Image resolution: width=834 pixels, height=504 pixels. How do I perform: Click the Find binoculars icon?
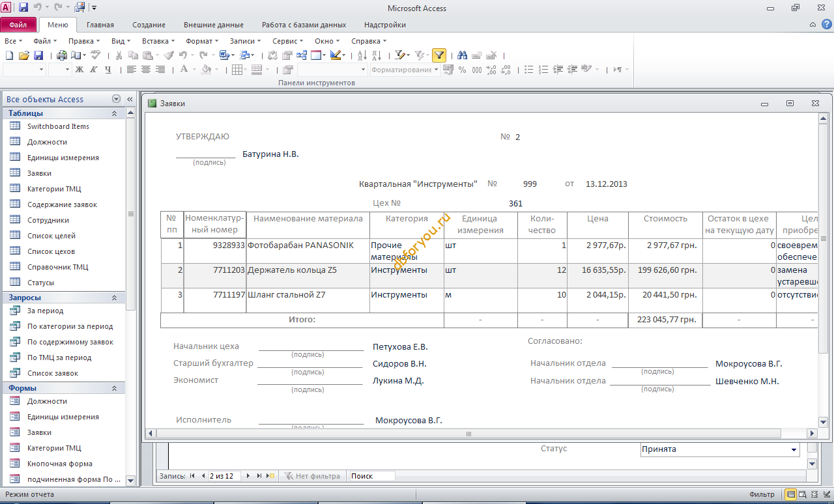(x=462, y=55)
